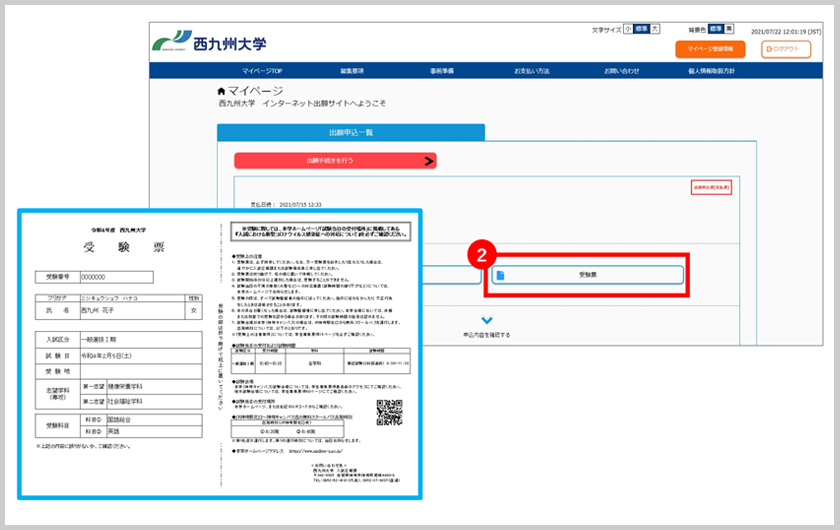Click exam date 令和04年2月6日(土)
The image size is (840, 530).
tap(106, 356)
